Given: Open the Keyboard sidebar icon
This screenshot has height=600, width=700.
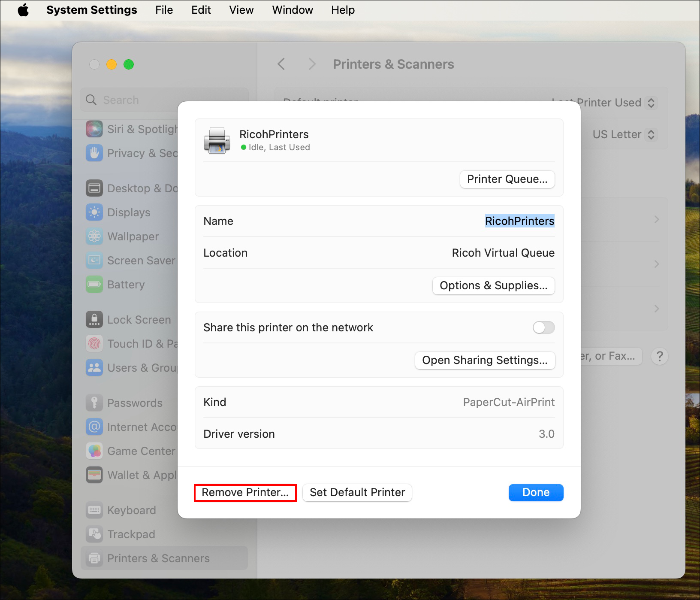Looking at the screenshot, I should pyautogui.click(x=94, y=510).
